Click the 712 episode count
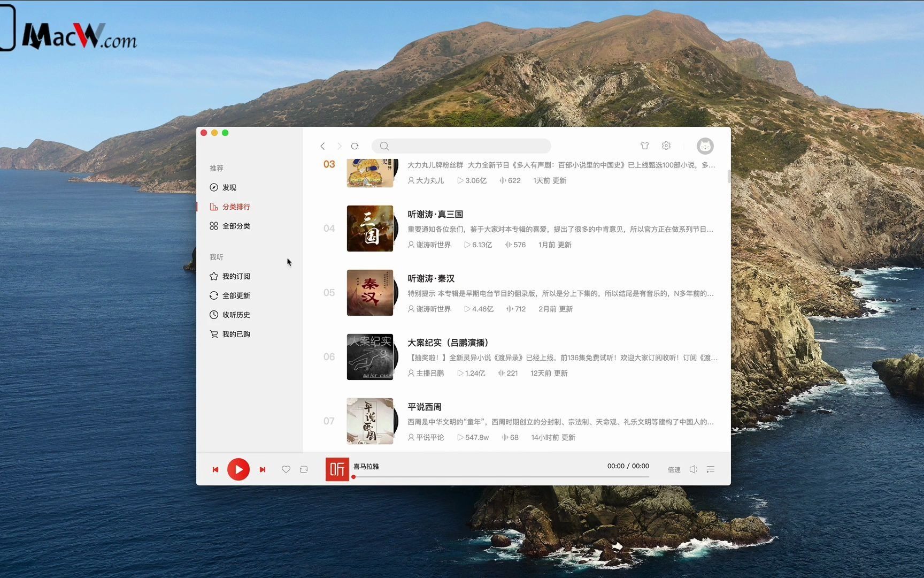This screenshot has height=578, width=924. click(516, 309)
